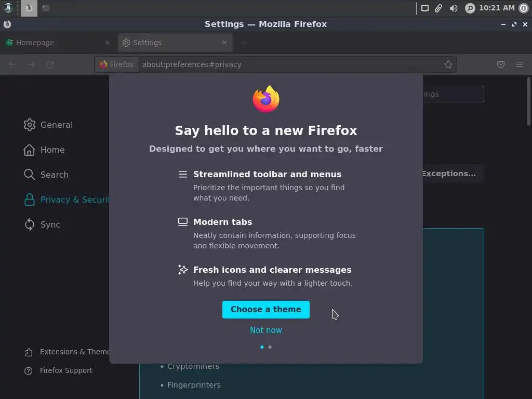Image resolution: width=532 pixels, height=399 pixels.
Task: Open the Search settings category
Action: (46, 175)
